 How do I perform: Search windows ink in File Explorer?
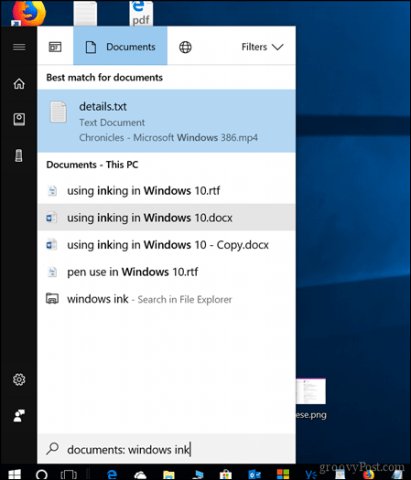[x=166, y=299]
